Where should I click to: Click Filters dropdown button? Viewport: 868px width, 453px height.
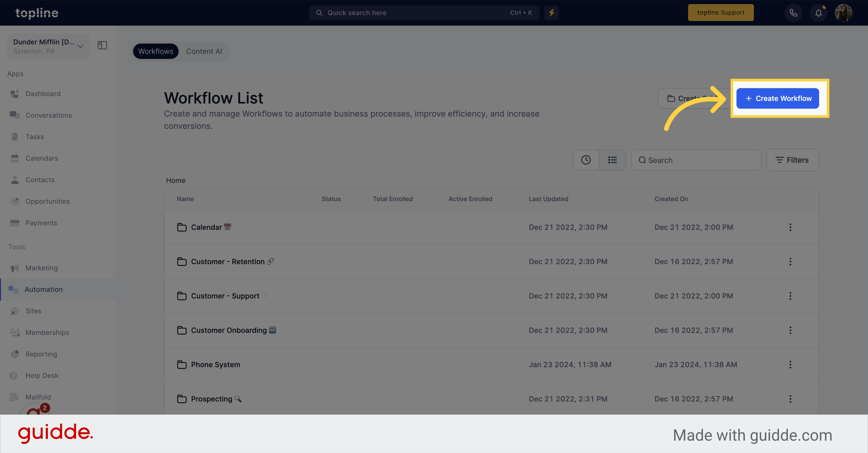(793, 160)
